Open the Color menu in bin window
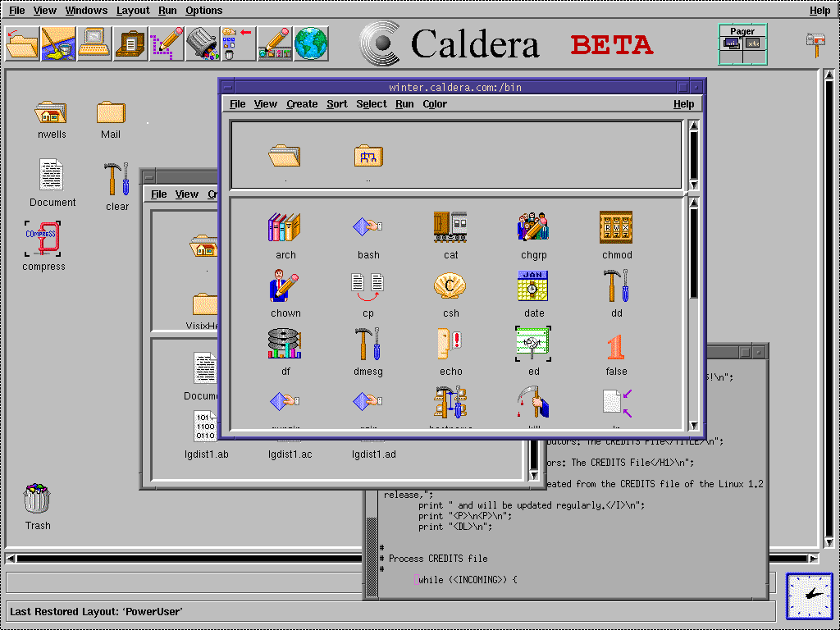Image resolution: width=840 pixels, height=630 pixels. (435, 104)
